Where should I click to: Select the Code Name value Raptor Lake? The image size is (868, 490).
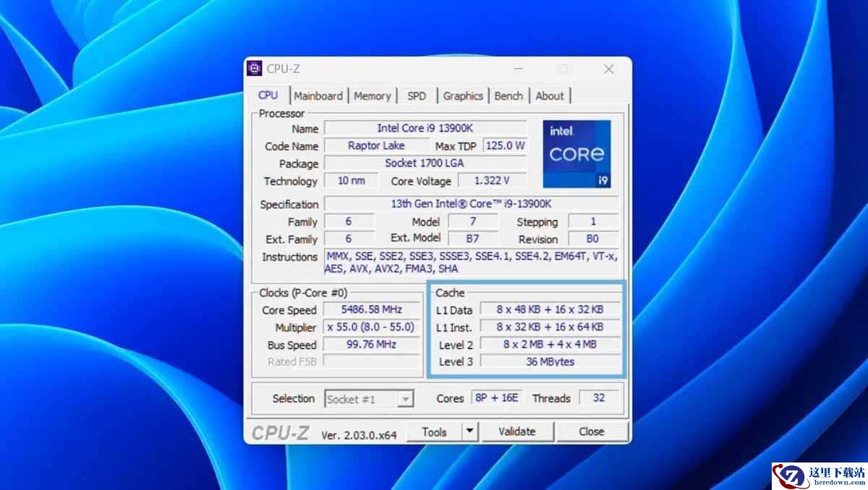point(376,145)
